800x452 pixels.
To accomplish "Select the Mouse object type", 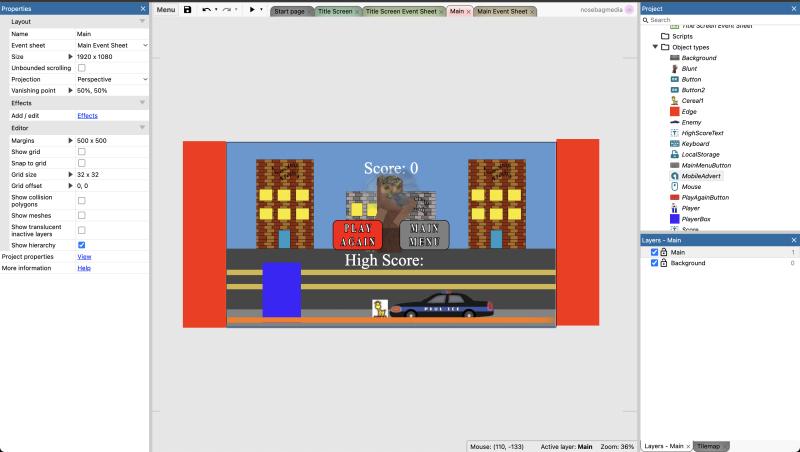I will [691, 187].
